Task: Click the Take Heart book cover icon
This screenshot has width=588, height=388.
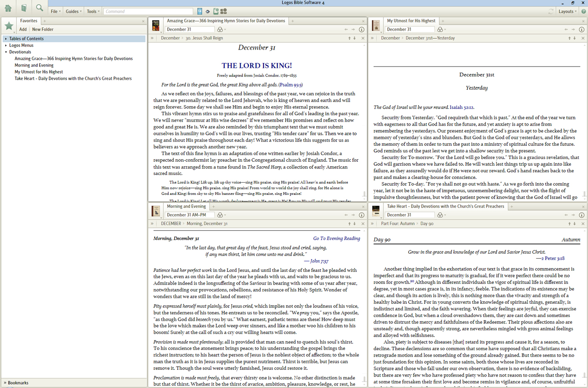Action: (x=376, y=211)
